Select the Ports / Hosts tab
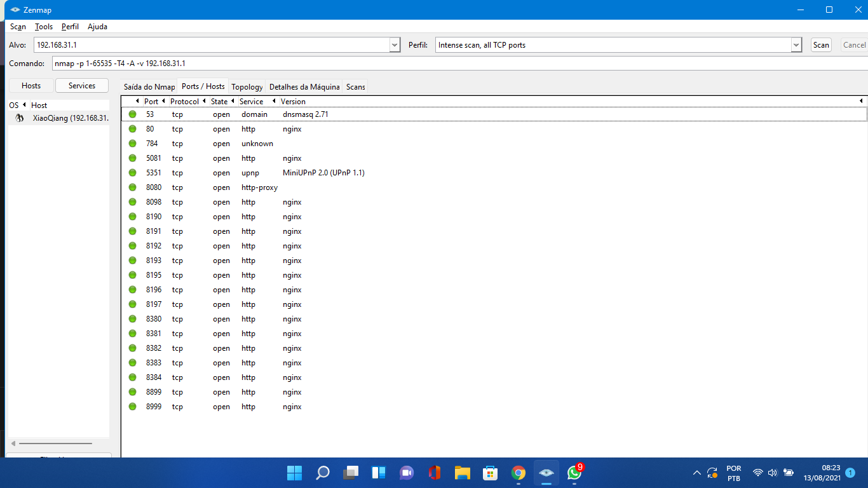 click(203, 86)
